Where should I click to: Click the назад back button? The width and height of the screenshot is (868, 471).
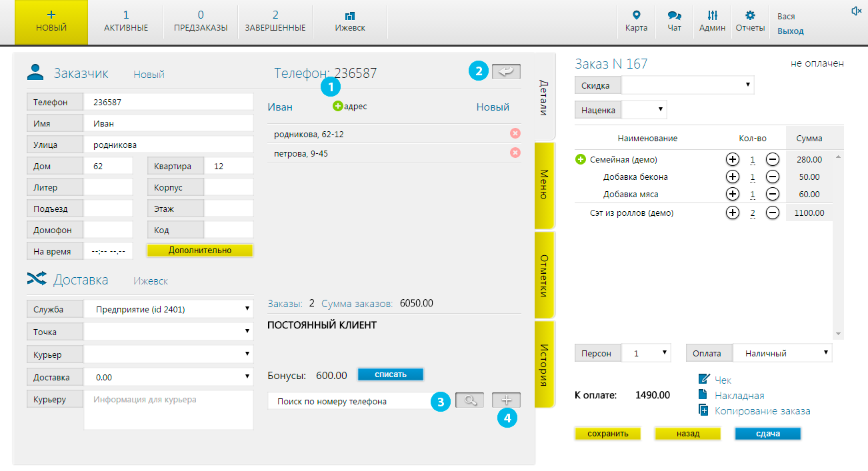pyautogui.click(x=688, y=434)
